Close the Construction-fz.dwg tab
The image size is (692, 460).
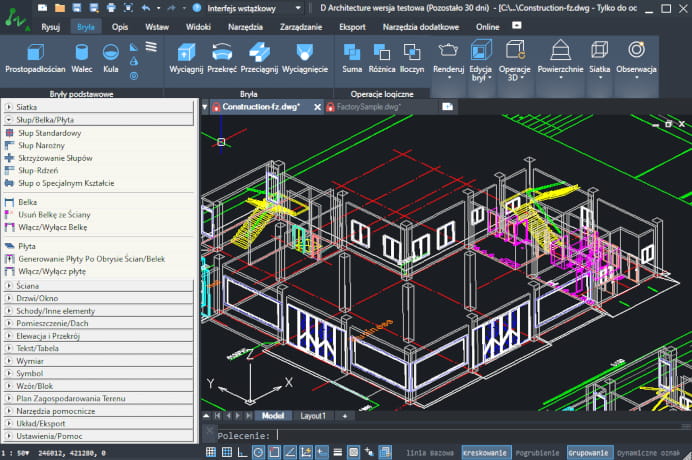(317, 107)
